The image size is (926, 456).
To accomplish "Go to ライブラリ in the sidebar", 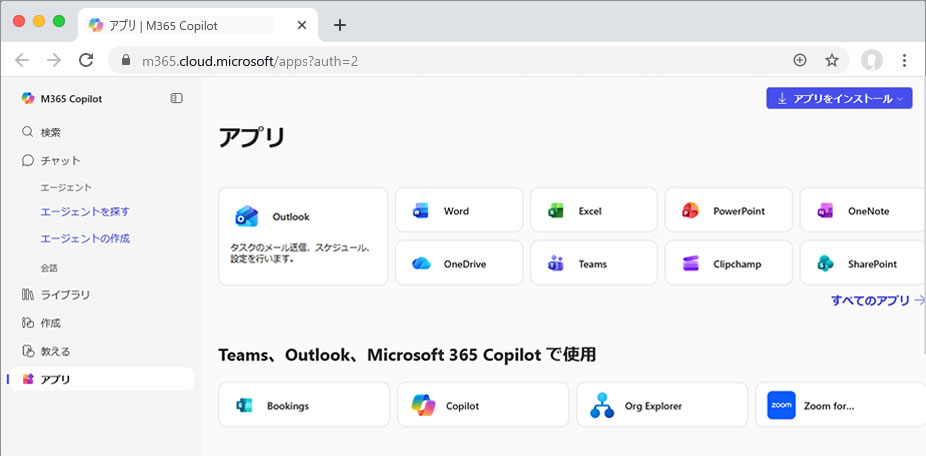I will pos(65,294).
